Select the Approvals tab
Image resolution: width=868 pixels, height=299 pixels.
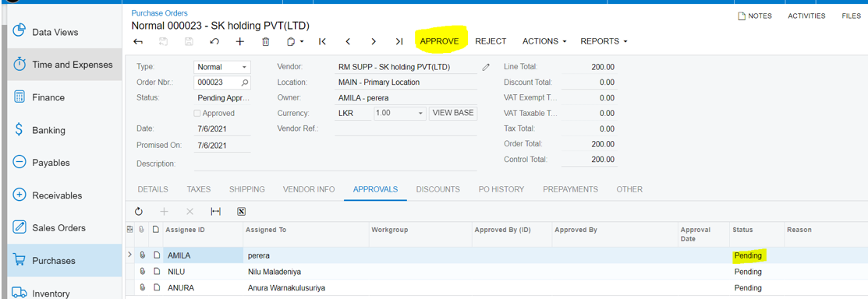click(x=375, y=189)
